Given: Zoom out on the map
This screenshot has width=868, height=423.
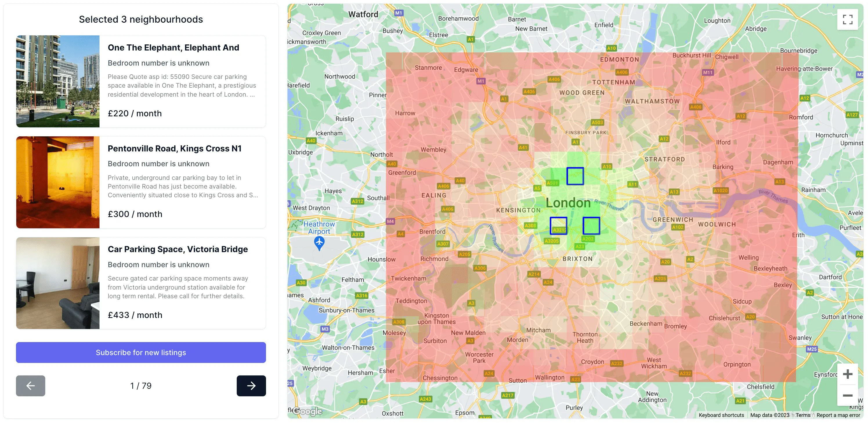Looking at the screenshot, I should [847, 395].
